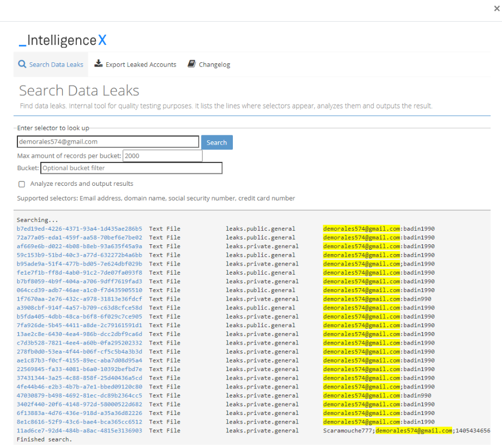Click the Intelligence X logo
502x448 pixels.
click(63, 40)
